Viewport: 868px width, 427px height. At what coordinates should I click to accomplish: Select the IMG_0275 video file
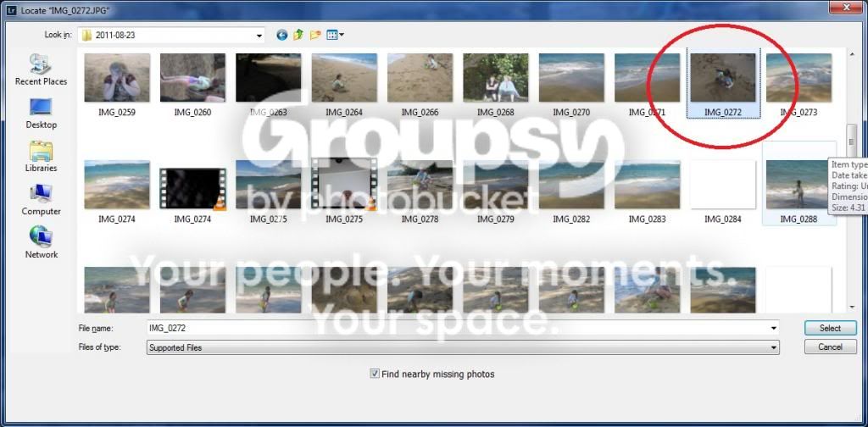tap(344, 185)
